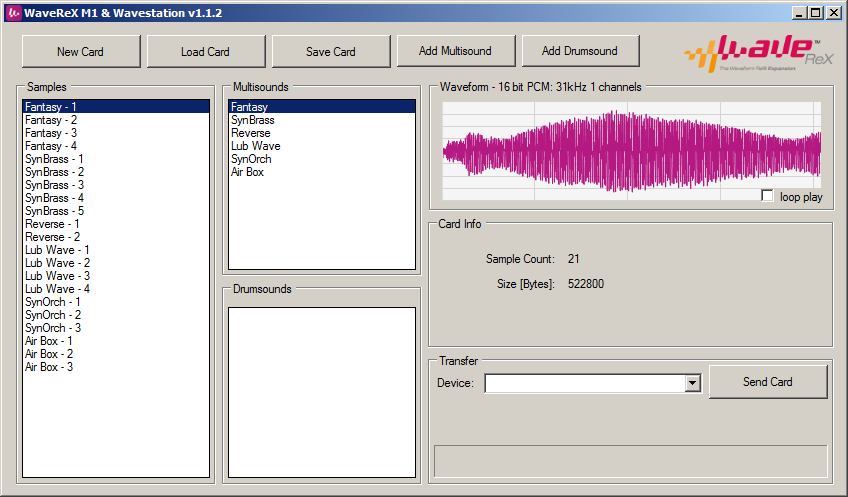The height and width of the screenshot is (497, 848).
Task: Click the WaveReX logo image
Action: [758, 53]
